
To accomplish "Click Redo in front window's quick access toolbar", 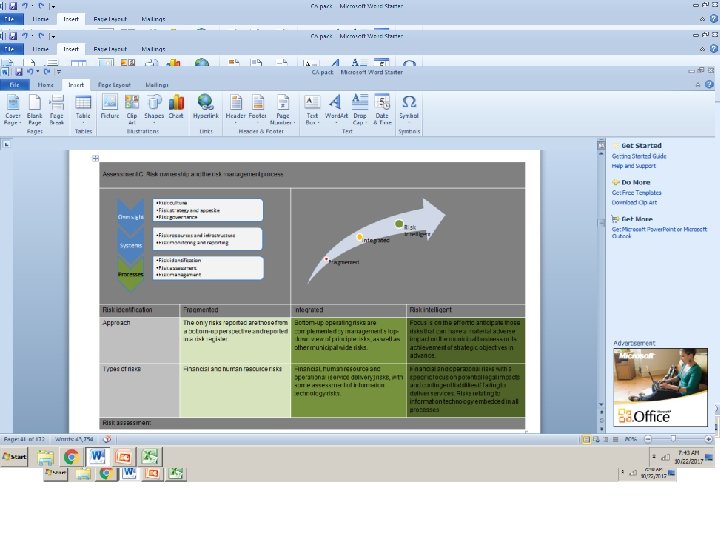I will [x=46, y=72].
